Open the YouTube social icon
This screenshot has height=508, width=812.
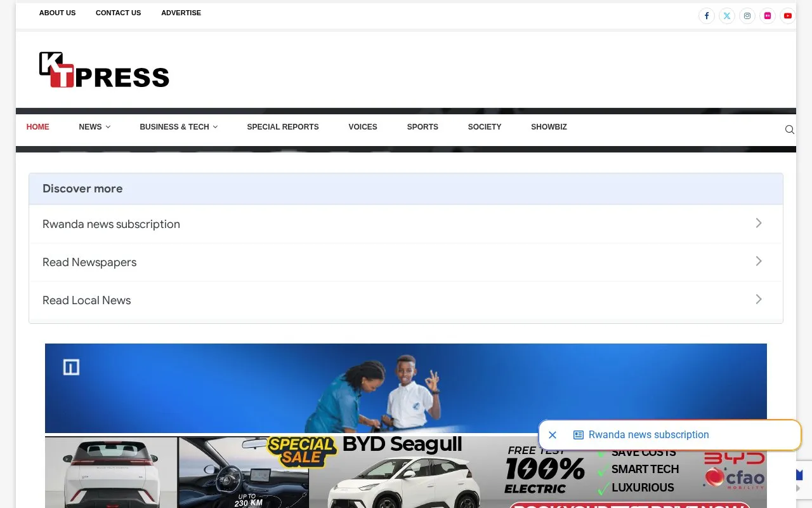click(x=788, y=16)
